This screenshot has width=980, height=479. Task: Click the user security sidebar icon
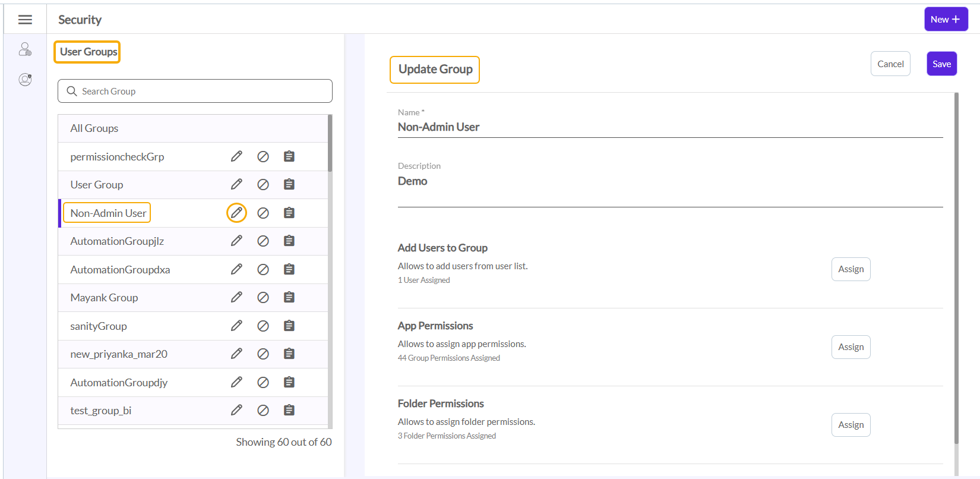(25, 49)
